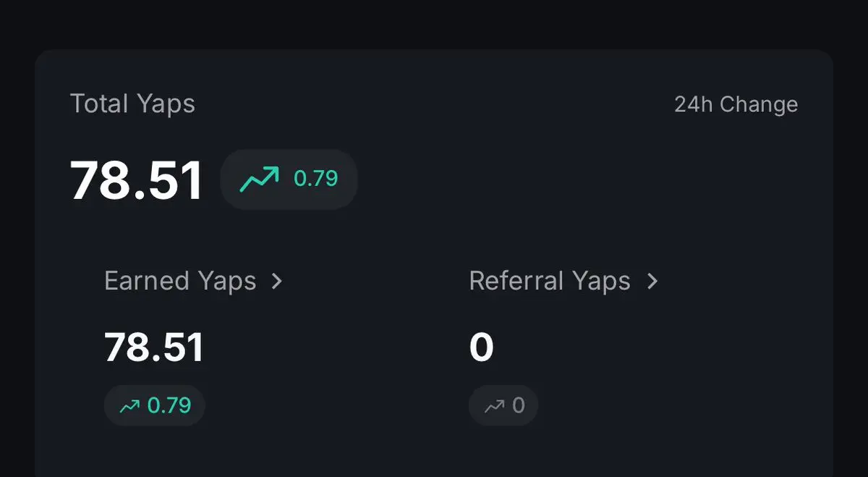Expand the Referral Yaps chevron arrow
The image size is (868, 477).
pyautogui.click(x=652, y=282)
